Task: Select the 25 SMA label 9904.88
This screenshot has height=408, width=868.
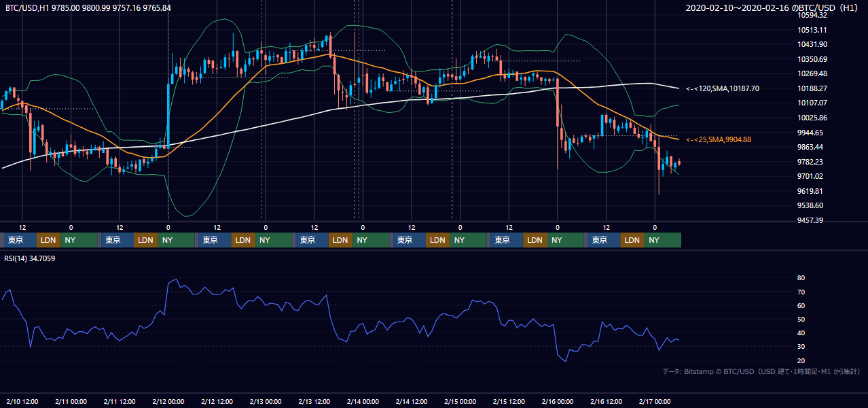Action: pos(719,139)
